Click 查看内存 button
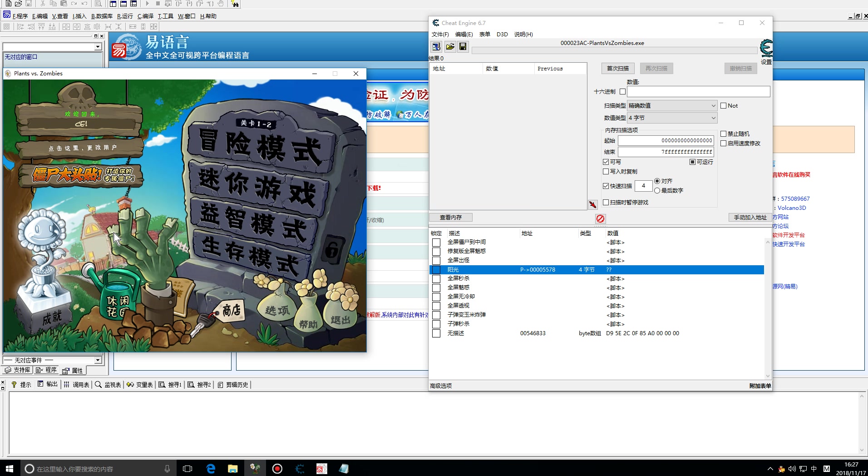 pyautogui.click(x=451, y=218)
